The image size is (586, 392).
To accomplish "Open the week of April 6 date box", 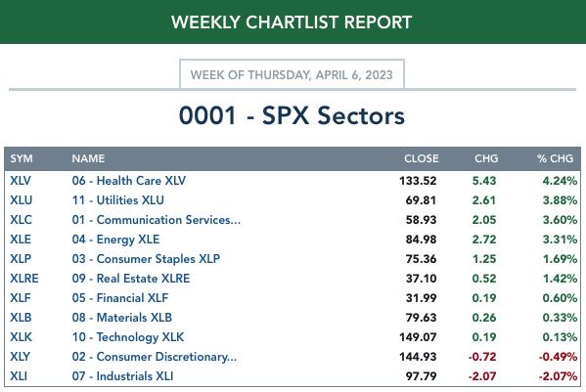I will pyautogui.click(x=292, y=74).
